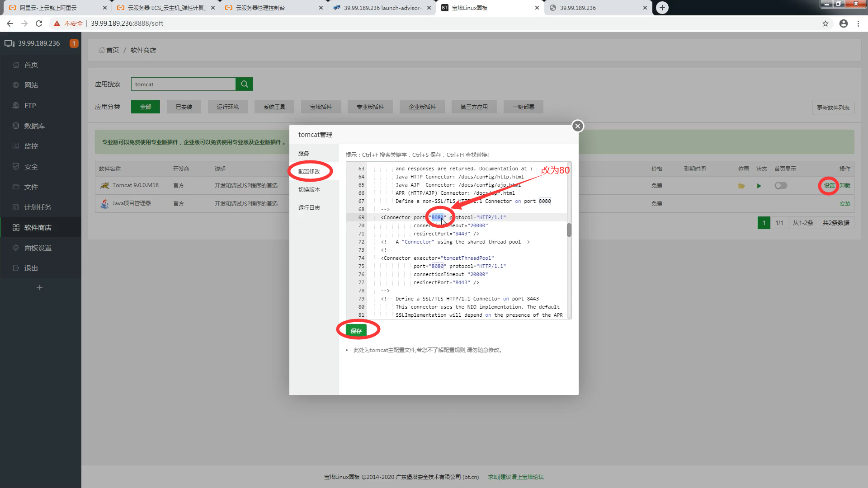Click the Tomcat folder location icon
Image resolution: width=868 pixels, height=488 pixels.
[741, 186]
